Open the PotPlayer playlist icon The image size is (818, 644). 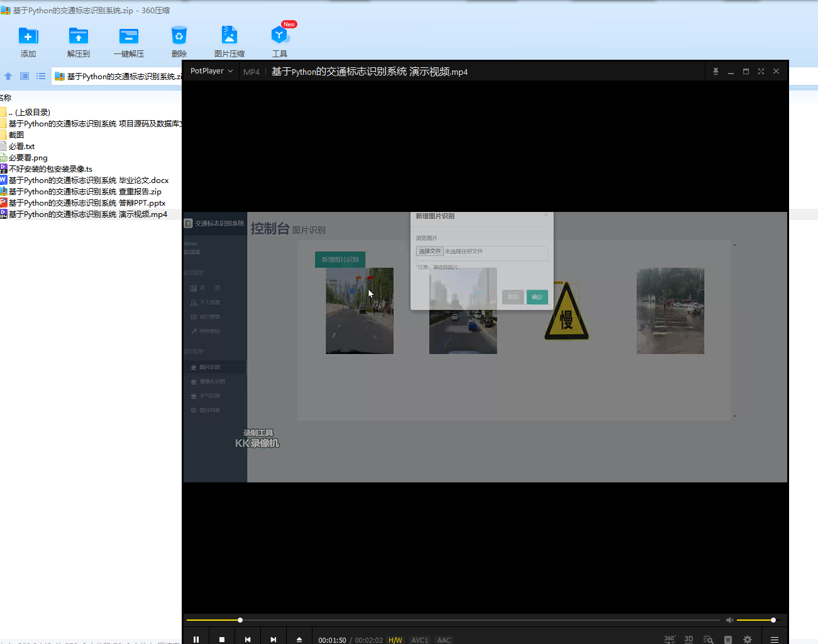coord(728,639)
